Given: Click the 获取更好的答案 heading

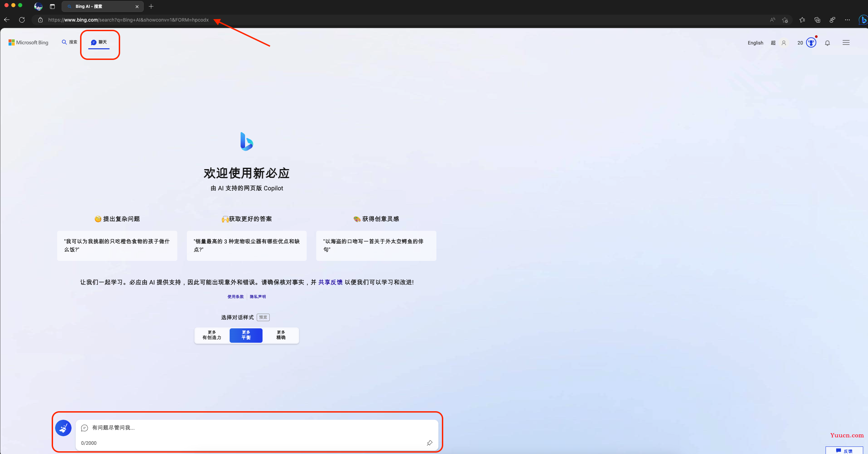Looking at the screenshot, I should tap(247, 219).
